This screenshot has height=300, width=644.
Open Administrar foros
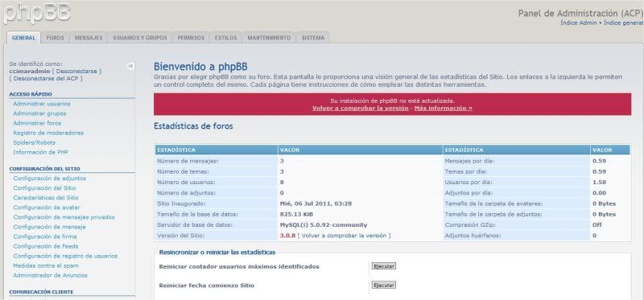37,123
